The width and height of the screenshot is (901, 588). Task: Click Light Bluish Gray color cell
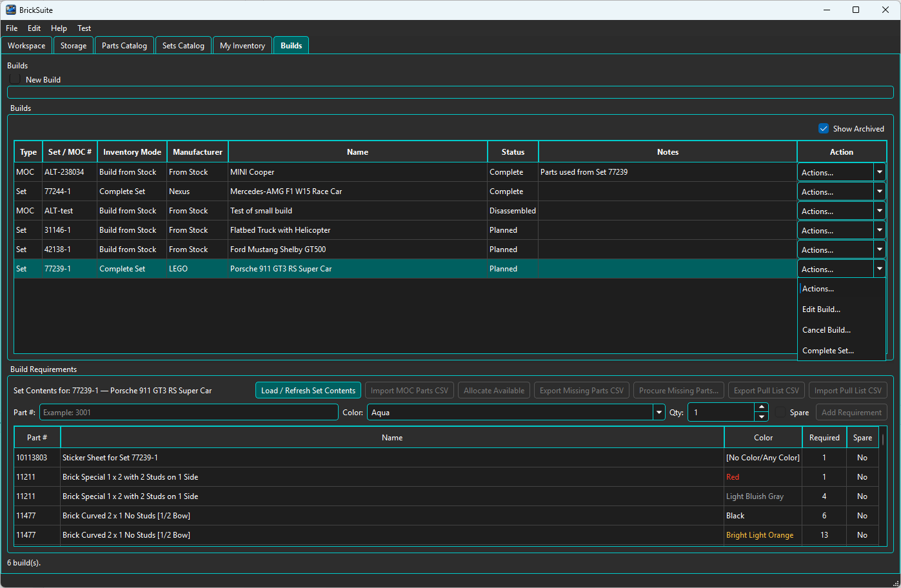click(x=763, y=496)
